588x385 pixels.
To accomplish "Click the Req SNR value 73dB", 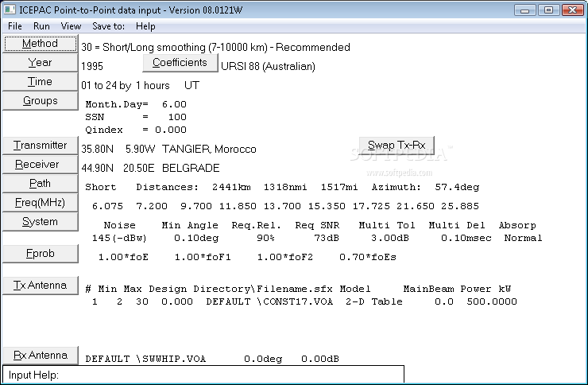I will click(x=327, y=239).
